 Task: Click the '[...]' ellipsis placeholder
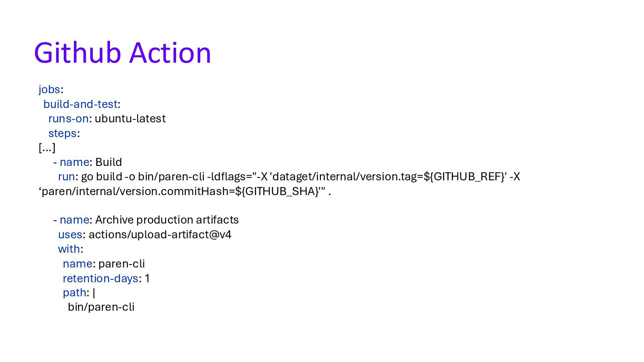point(47,147)
